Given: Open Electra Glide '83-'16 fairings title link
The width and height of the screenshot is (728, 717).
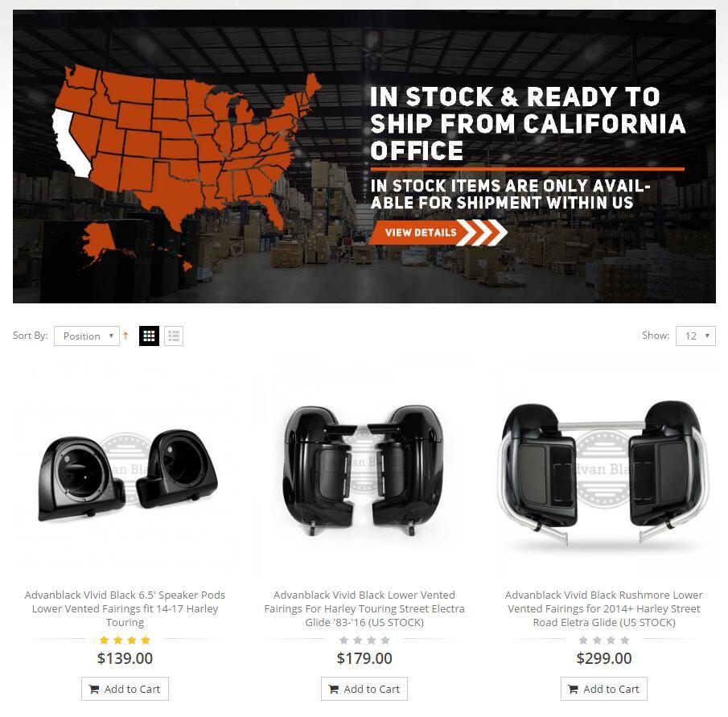Looking at the screenshot, I should tap(364, 608).
